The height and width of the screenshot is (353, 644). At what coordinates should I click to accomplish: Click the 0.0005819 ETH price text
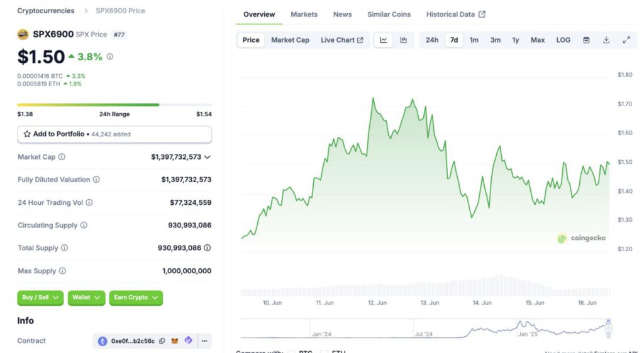click(38, 84)
